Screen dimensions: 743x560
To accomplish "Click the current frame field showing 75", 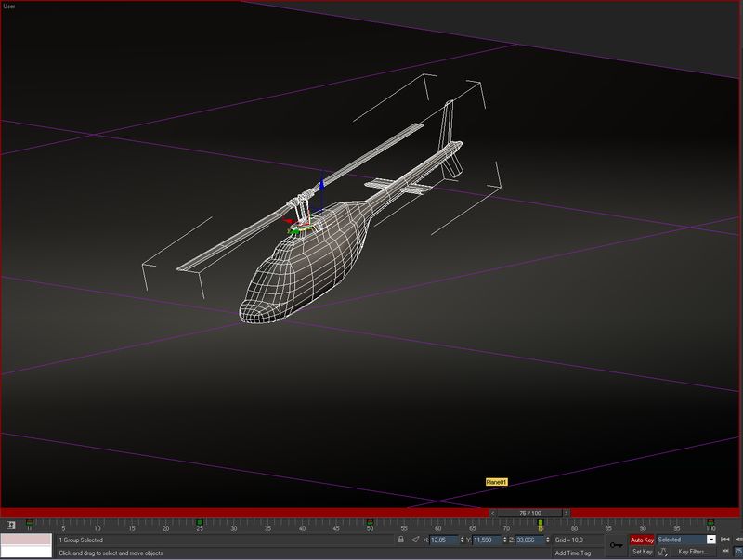I will point(738,552).
